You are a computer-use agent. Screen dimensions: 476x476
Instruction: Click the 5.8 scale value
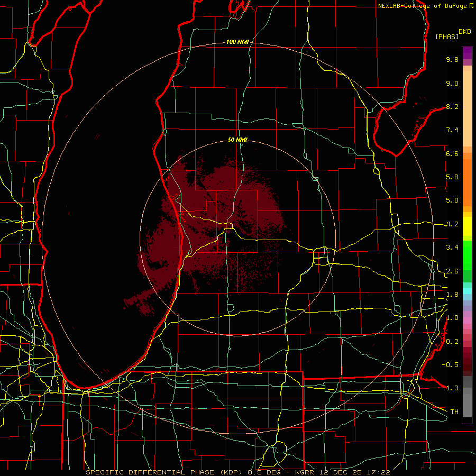[x=452, y=177]
